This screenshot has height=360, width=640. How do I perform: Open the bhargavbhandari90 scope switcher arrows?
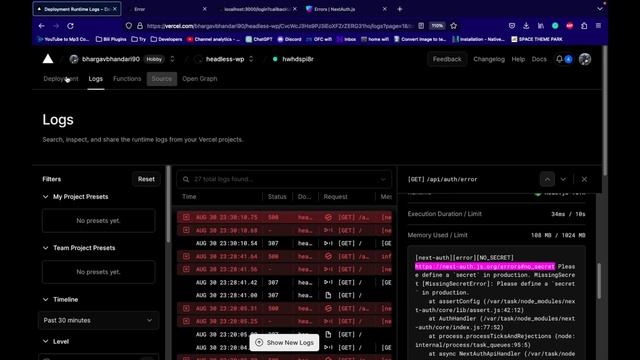point(172,59)
